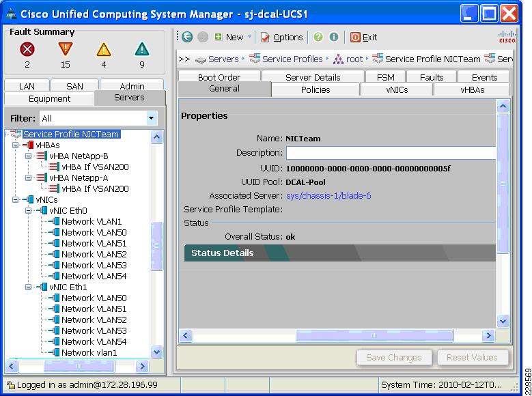Open the Boot Order tab
The height and width of the screenshot is (396, 532).
(x=219, y=76)
